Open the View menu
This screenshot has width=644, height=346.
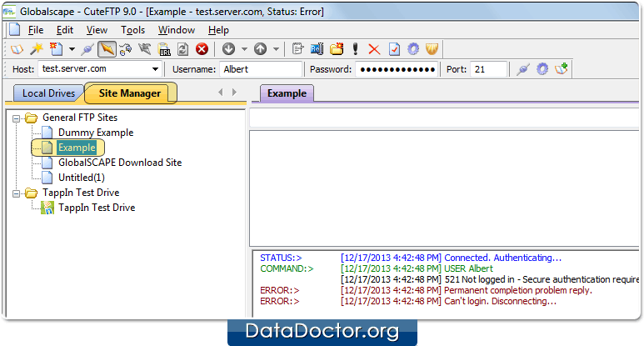coord(97,30)
